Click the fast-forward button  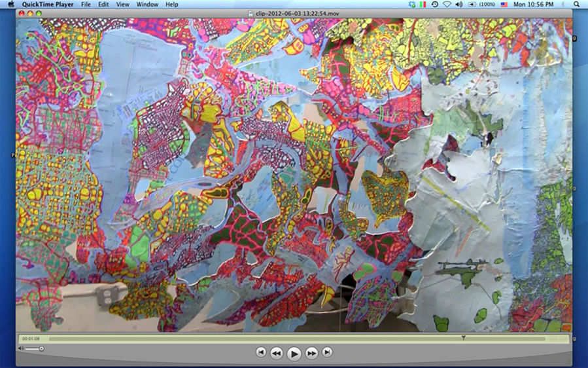[312, 353]
